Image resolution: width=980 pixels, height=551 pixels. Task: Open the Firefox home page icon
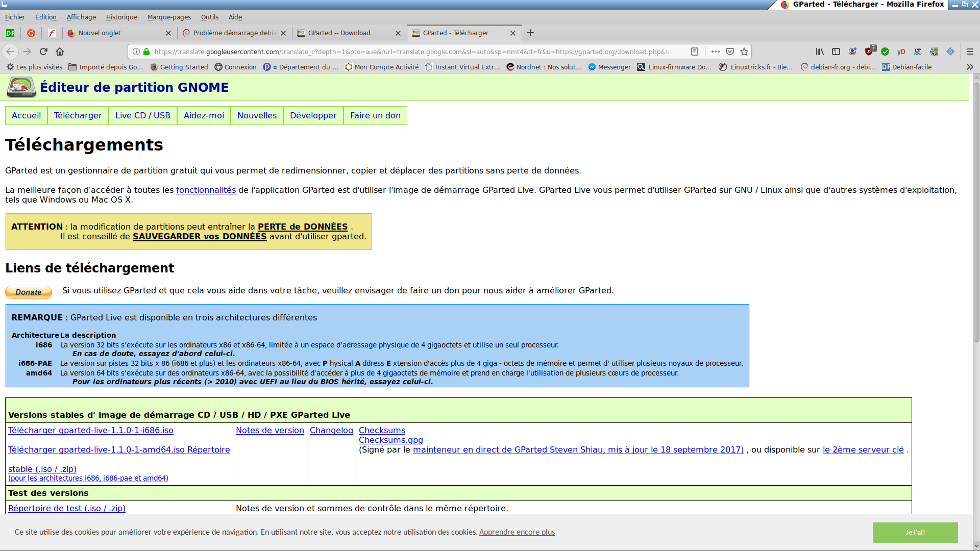click(x=60, y=52)
